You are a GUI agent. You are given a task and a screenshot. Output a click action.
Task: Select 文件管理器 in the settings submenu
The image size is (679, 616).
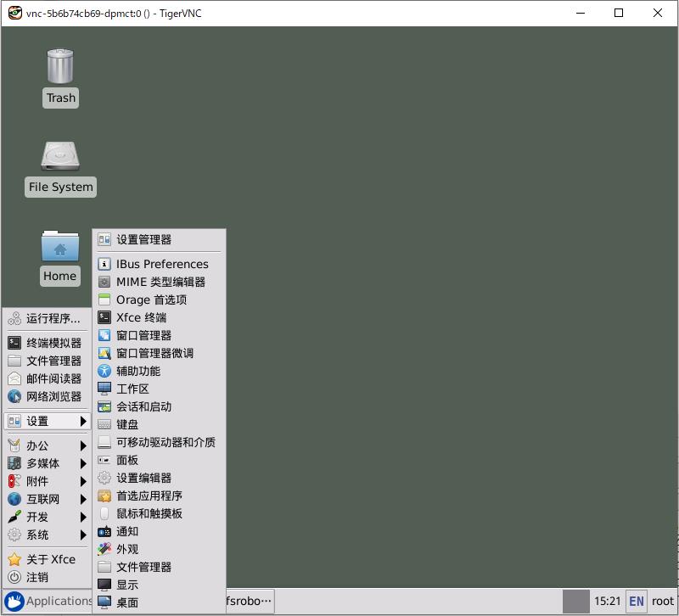click(159, 567)
